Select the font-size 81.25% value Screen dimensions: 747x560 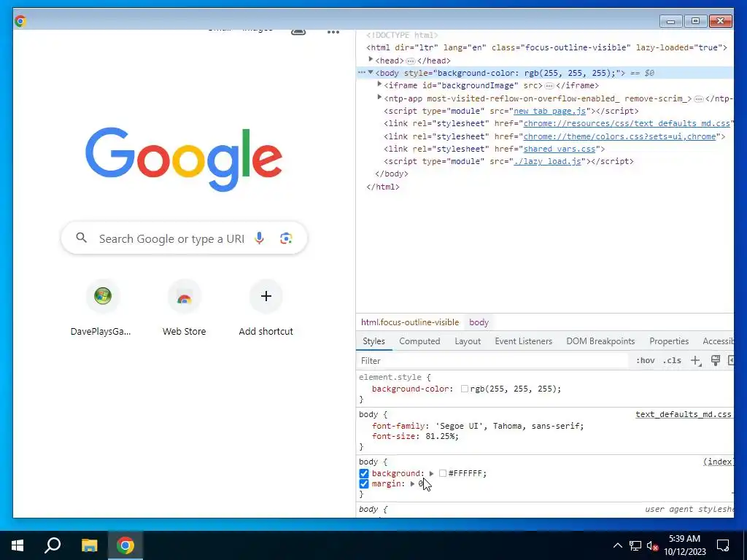[440, 436]
